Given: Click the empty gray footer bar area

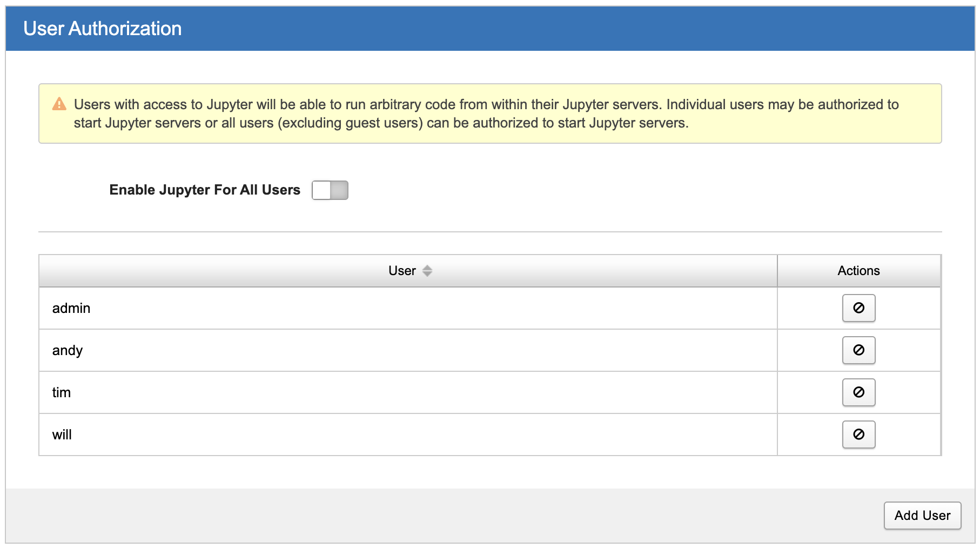Looking at the screenshot, I should click(432, 515).
